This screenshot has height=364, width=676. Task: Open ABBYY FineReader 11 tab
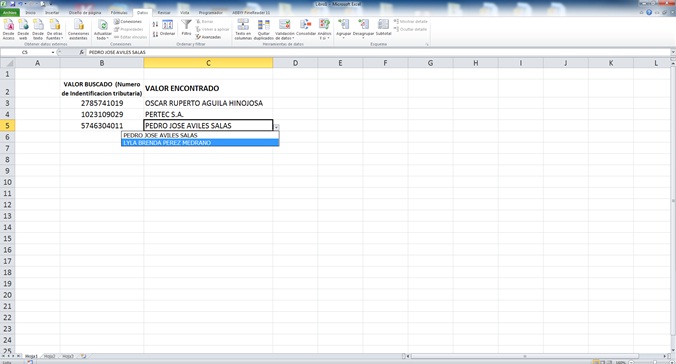point(251,13)
